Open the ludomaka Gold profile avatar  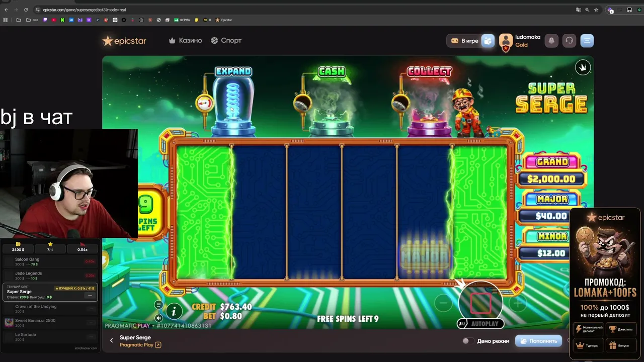[x=506, y=41]
